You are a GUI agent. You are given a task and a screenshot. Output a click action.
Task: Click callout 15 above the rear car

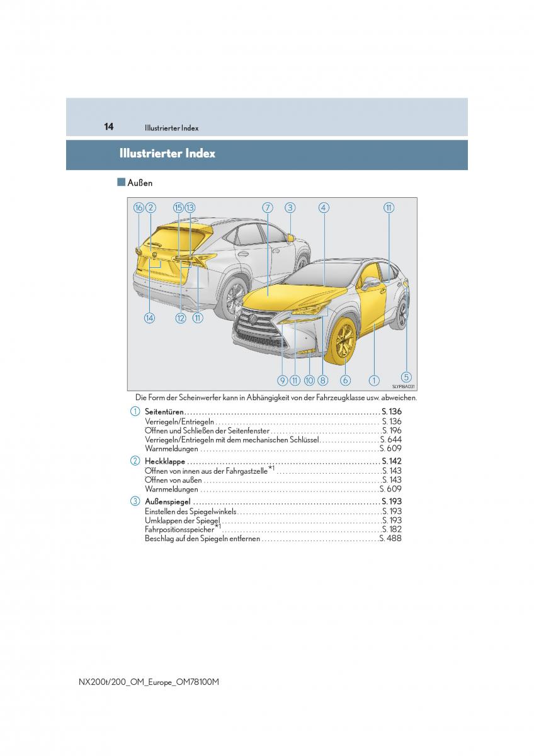coord(178,207)
